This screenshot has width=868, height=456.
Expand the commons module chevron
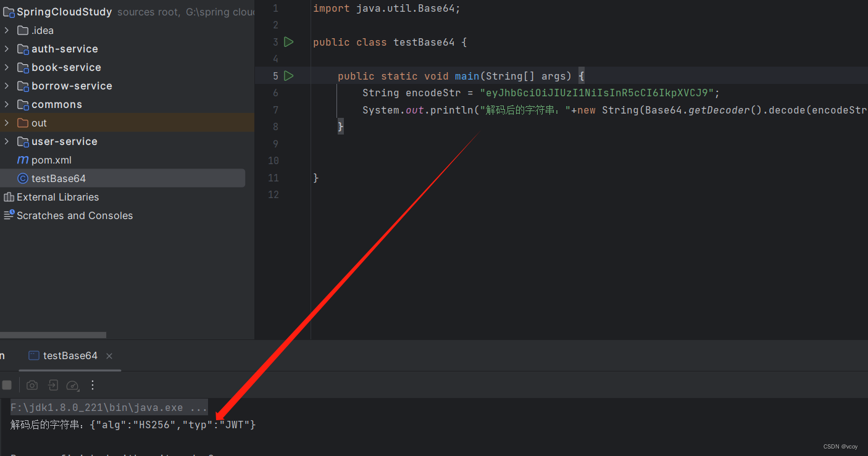coord(7,104)
